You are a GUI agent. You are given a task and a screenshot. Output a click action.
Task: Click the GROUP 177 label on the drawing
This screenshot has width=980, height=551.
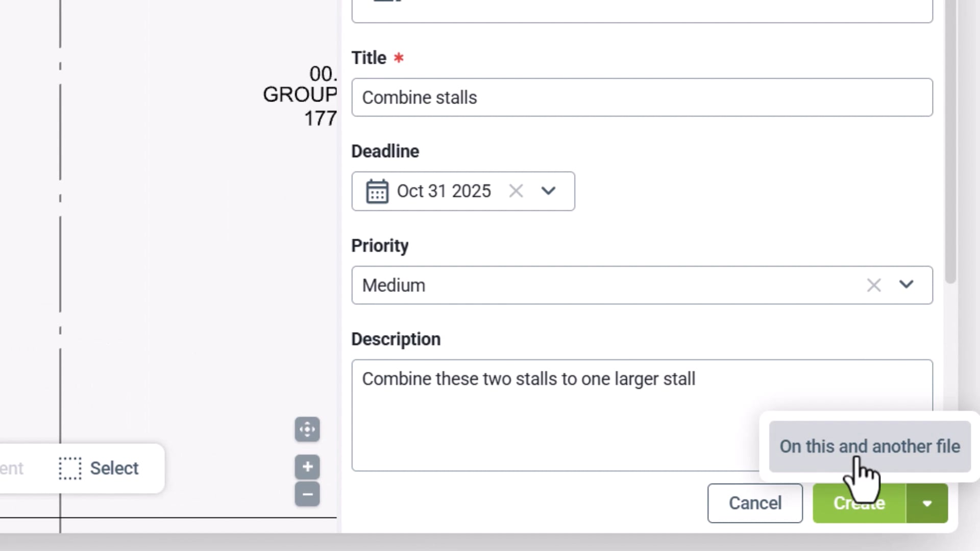click(300, 94)
